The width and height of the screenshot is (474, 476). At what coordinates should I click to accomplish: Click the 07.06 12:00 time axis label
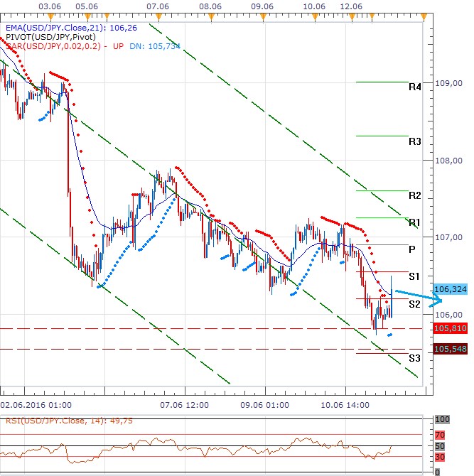185,404
